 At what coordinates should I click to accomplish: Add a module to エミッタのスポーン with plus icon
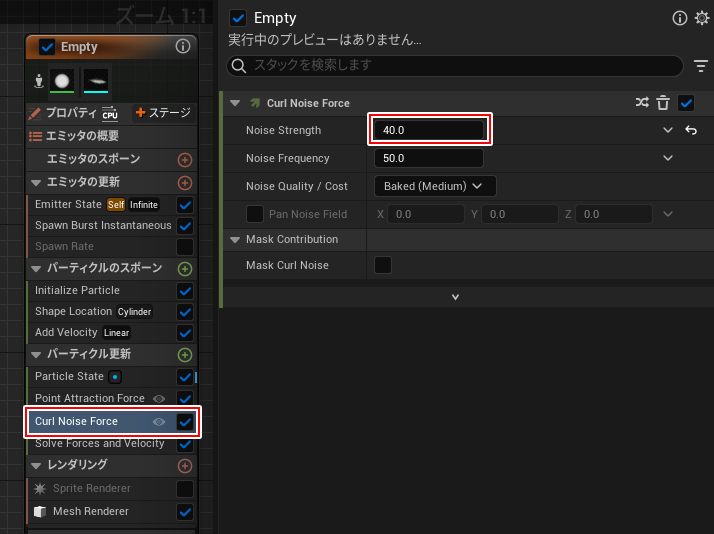184,160
